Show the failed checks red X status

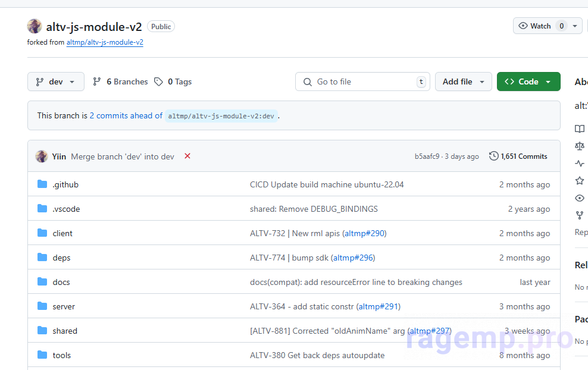[x=187, y=156]
